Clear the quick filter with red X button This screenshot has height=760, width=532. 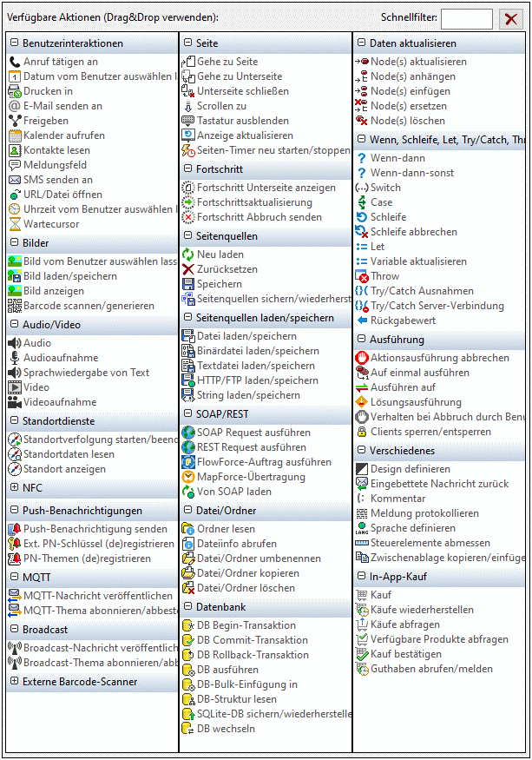pos(511,19)
